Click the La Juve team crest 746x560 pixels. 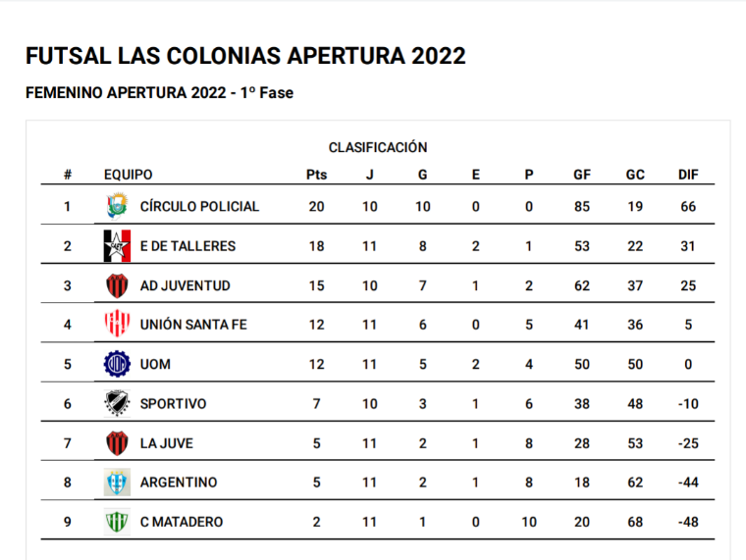click(117, 443)
